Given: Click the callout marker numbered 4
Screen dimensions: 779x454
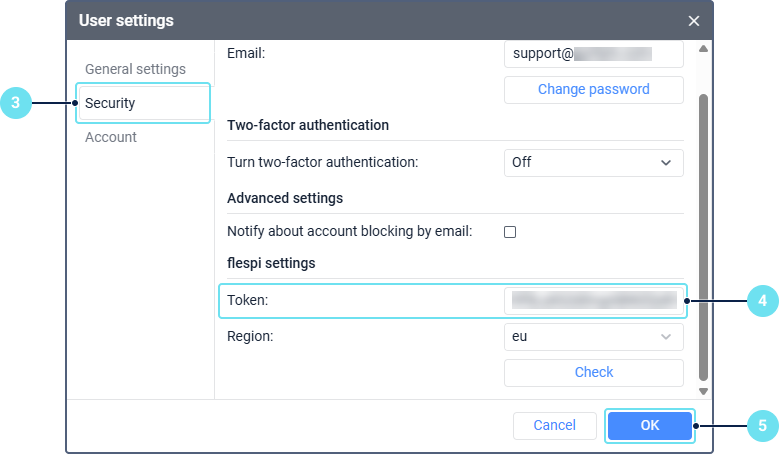Looking at the screenshot, I should pyautogui.click(x=763, y=300).
